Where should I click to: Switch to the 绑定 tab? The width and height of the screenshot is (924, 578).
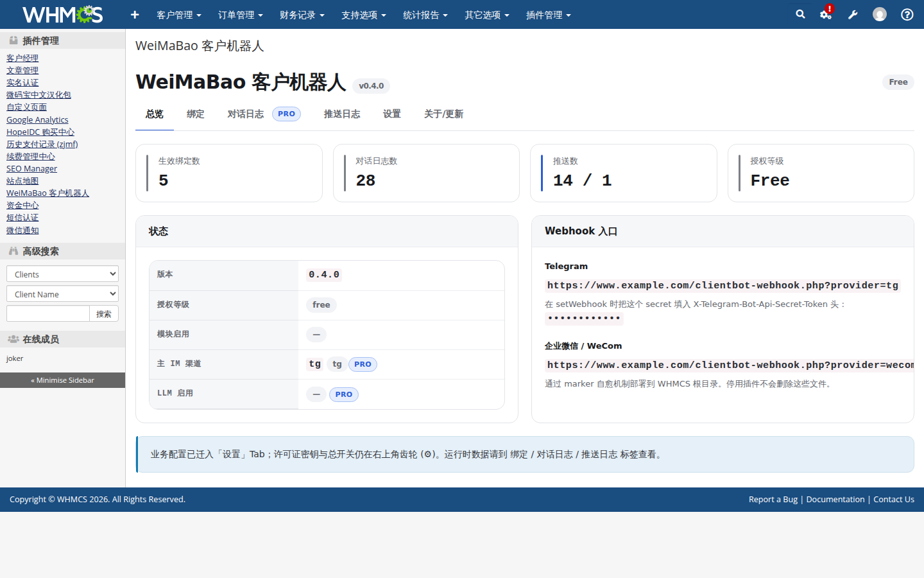tap(196, 114)
